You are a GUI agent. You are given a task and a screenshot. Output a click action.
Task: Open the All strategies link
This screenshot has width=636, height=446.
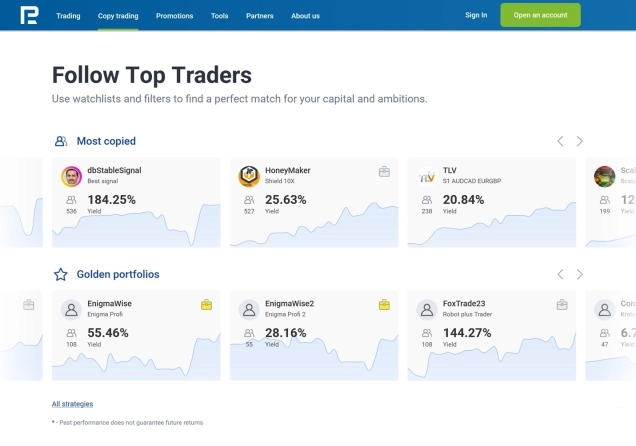(72, 404)
